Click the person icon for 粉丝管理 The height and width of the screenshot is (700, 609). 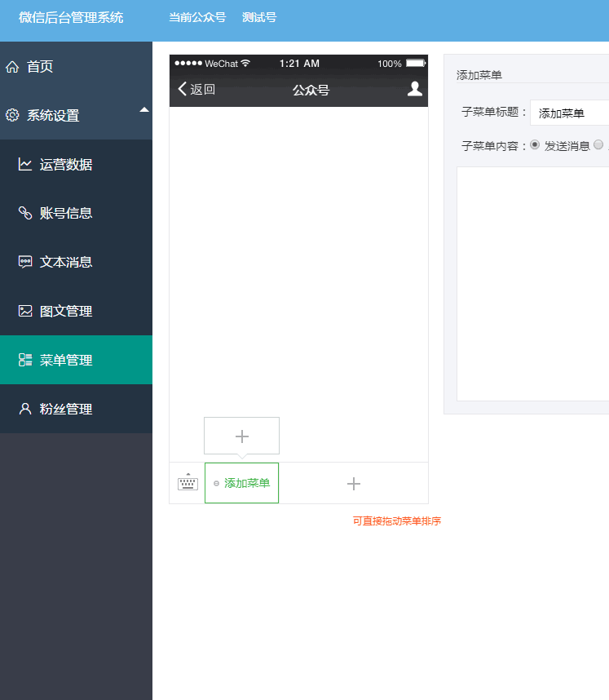click(x=25, y=410)
